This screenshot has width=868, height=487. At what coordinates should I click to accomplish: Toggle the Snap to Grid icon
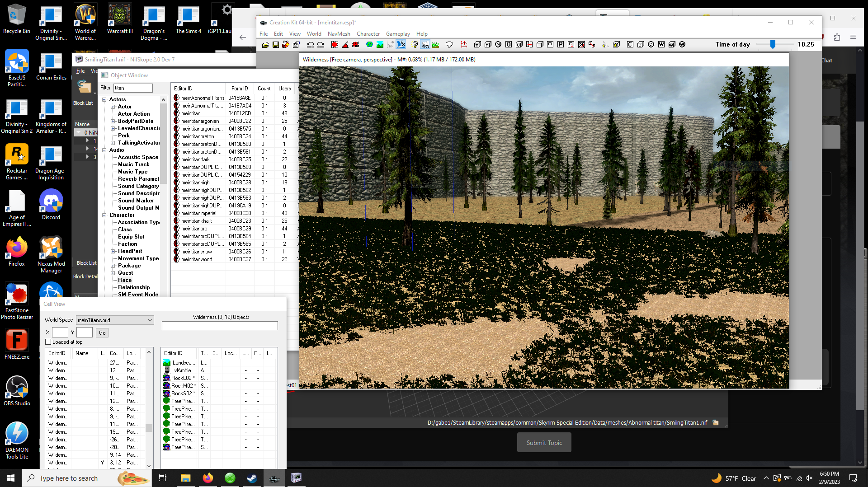click(335, 45)
